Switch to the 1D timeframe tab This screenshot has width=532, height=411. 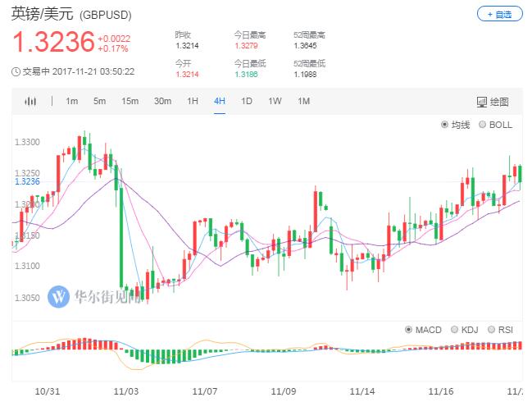pos(246,101)
